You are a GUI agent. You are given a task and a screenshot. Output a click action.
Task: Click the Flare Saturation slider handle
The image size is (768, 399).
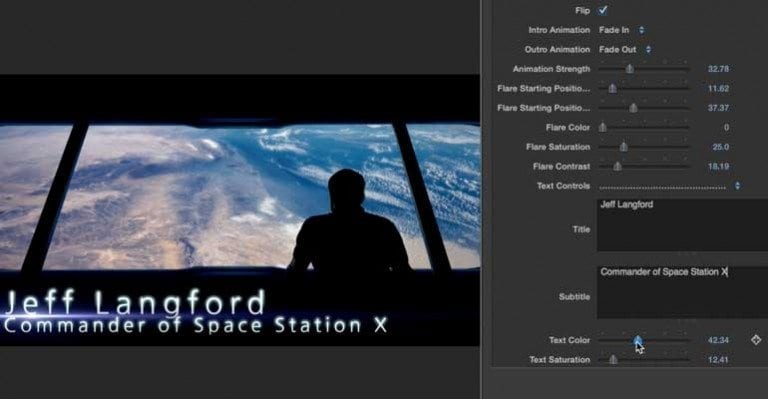624,147
